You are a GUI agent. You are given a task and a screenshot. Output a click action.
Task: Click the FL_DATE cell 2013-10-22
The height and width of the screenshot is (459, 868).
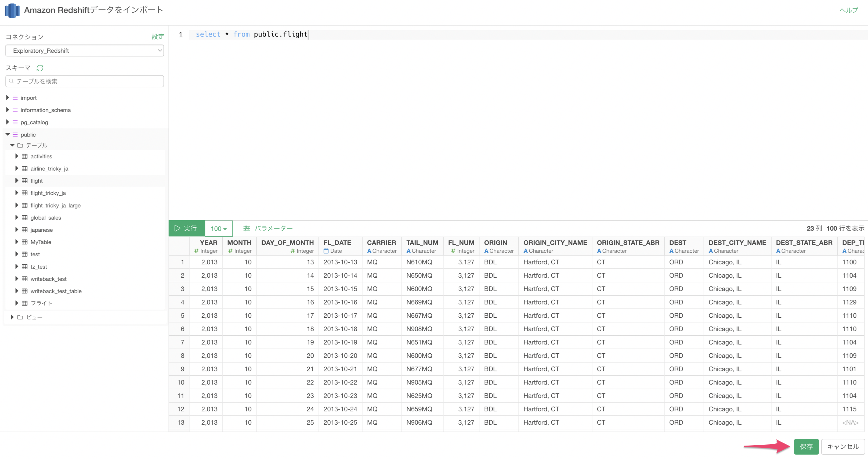[x=340, y=383]
